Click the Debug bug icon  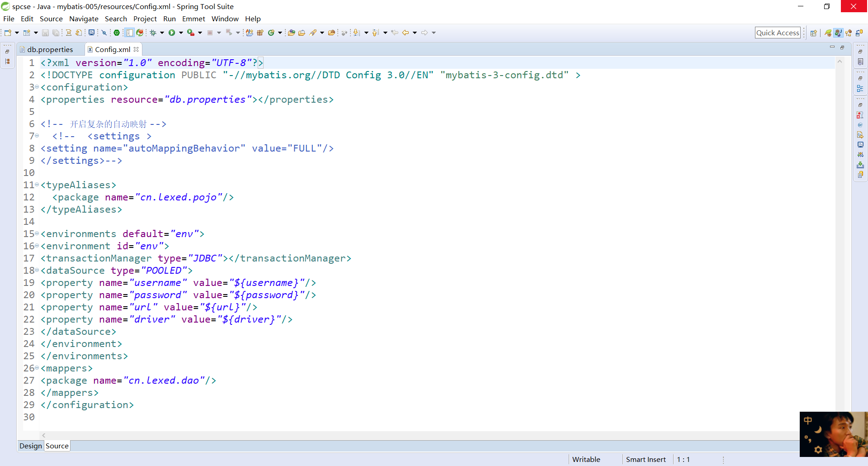(153, 33)
